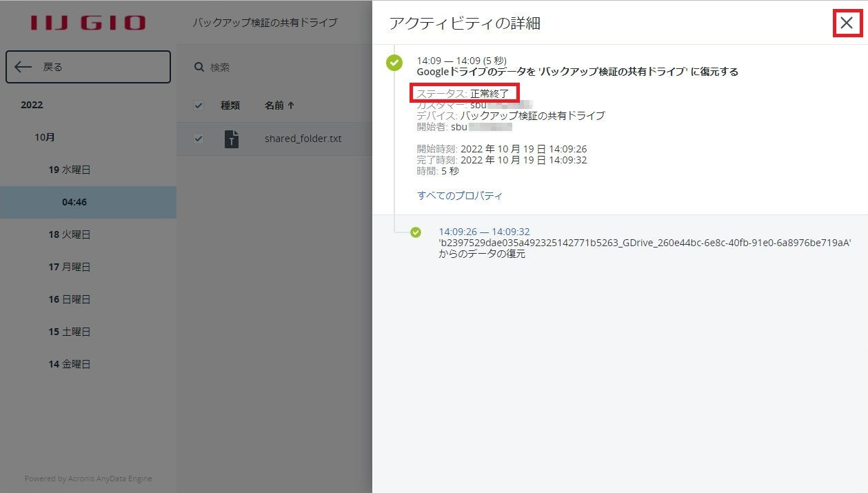Viewport: 868px width, 493px height.
Task: Expand 16 日曜日 in date tree
Action: [70, 299]
